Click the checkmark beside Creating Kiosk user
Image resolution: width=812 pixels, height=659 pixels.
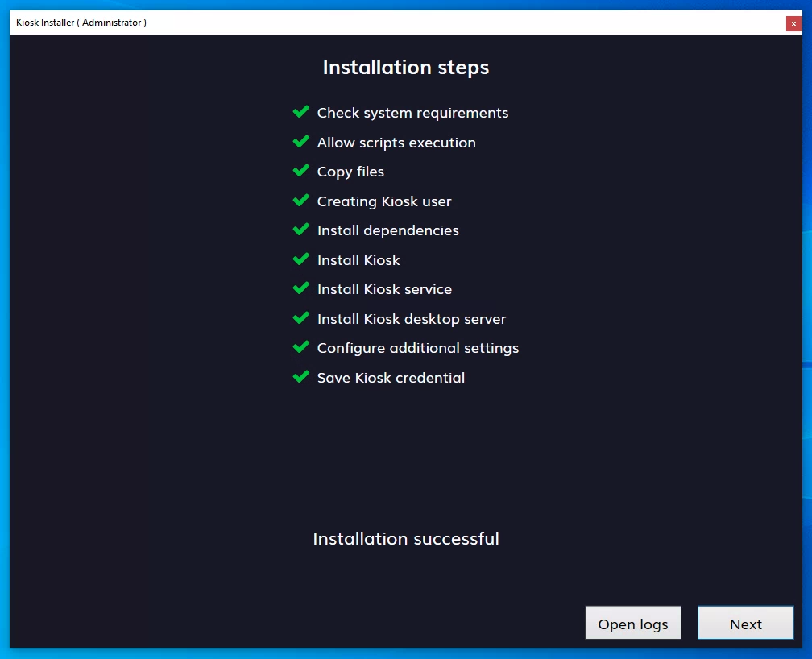coord(301,201)
